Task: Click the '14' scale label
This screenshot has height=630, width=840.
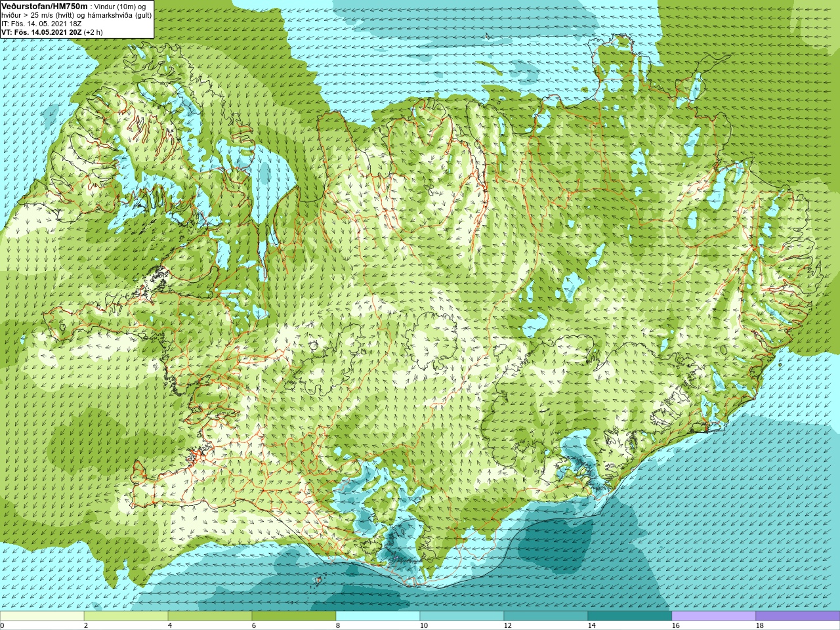Action: click(x=592, y=625)
